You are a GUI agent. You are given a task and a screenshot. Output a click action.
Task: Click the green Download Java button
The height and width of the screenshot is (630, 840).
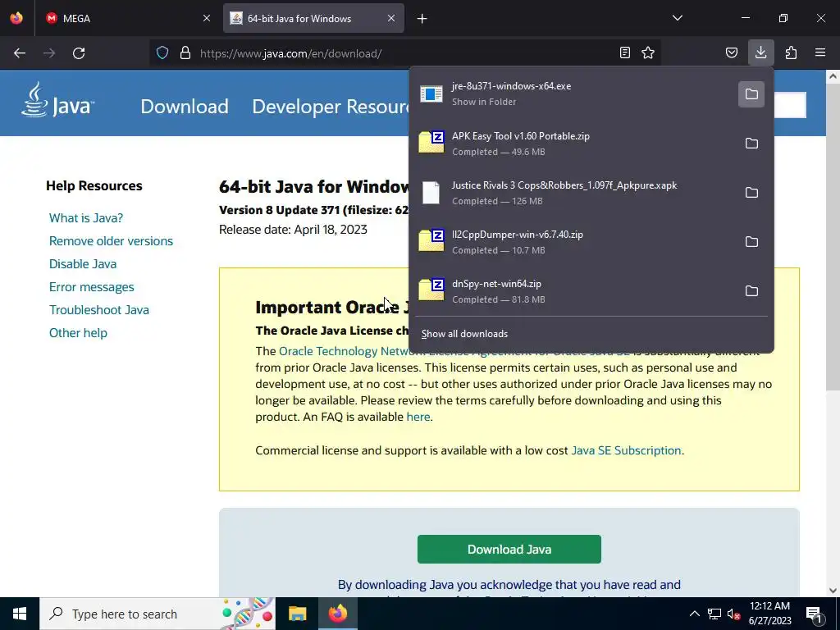[509, 549]
